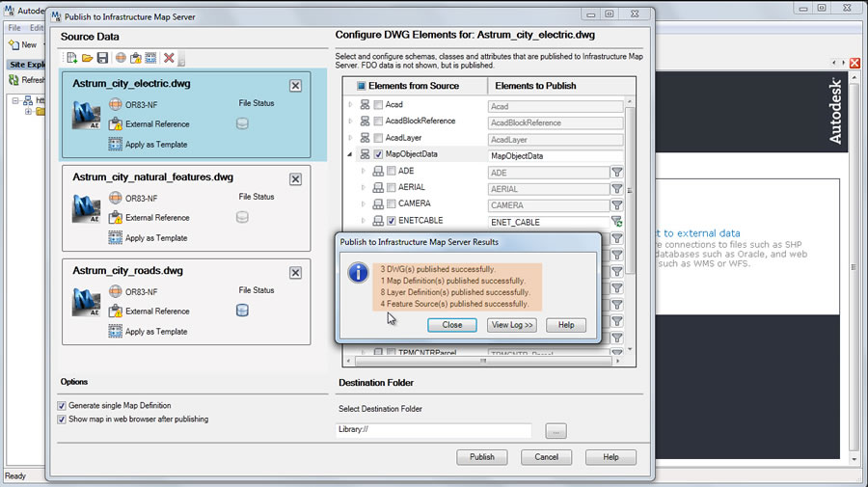Collapse the Site Explorer root tree node
This screenshot has height=487, width=868.
pyautogui.click(x=15, y=100)
